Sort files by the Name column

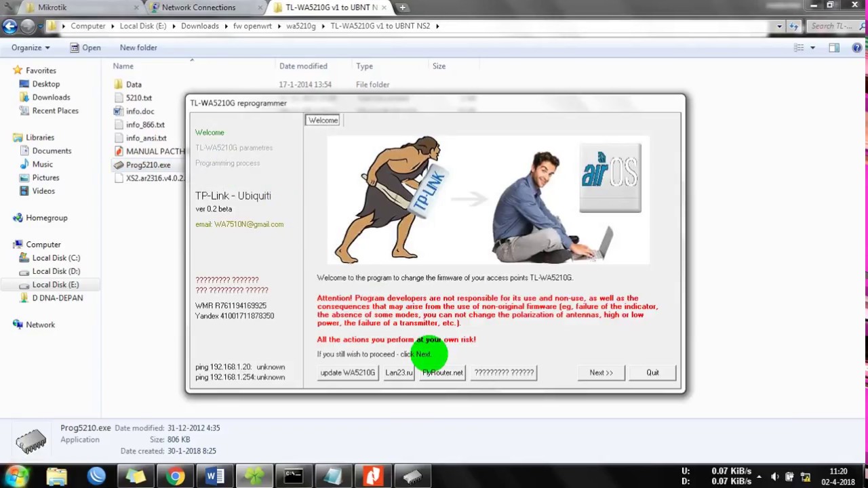coord(123,66)
